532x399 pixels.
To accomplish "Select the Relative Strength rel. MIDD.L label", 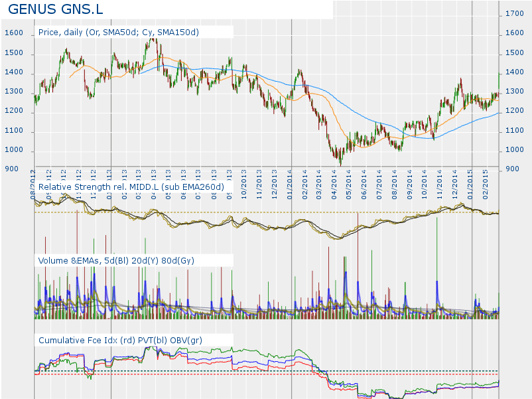I will (x=131, y=187).
